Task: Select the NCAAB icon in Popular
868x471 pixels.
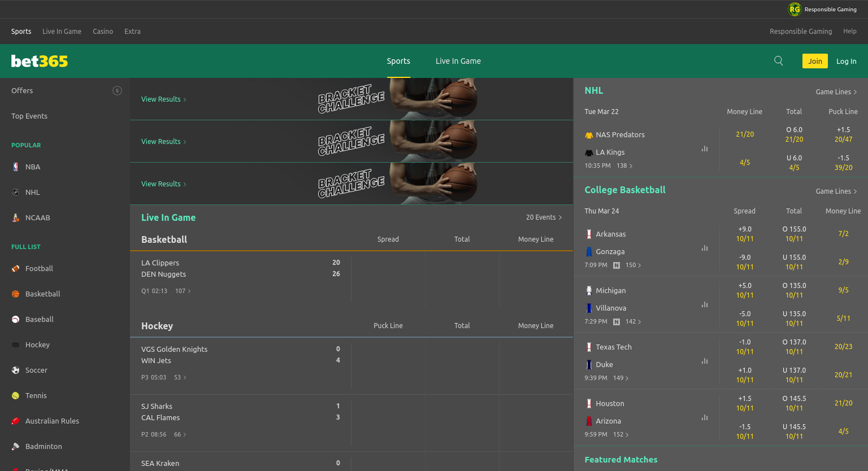Action: tap(15, 217)
